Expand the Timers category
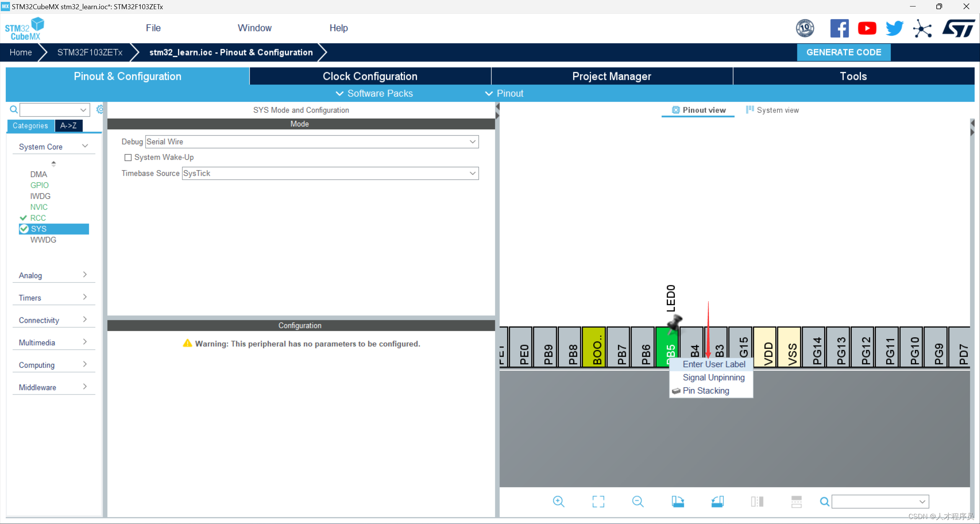 pyautogui.click(x=54, y=297)
